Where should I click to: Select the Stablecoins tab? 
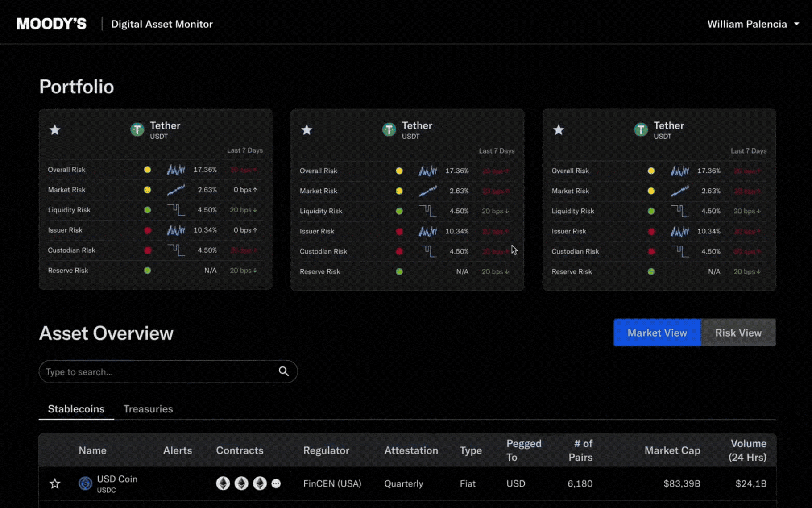click(x=76, y=408)
